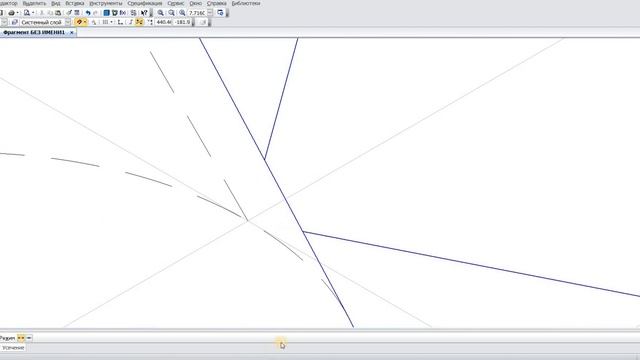Open the Сервис menu
Image resolution: width=640 pixels, height=360 pixels.
click(176, 3)
